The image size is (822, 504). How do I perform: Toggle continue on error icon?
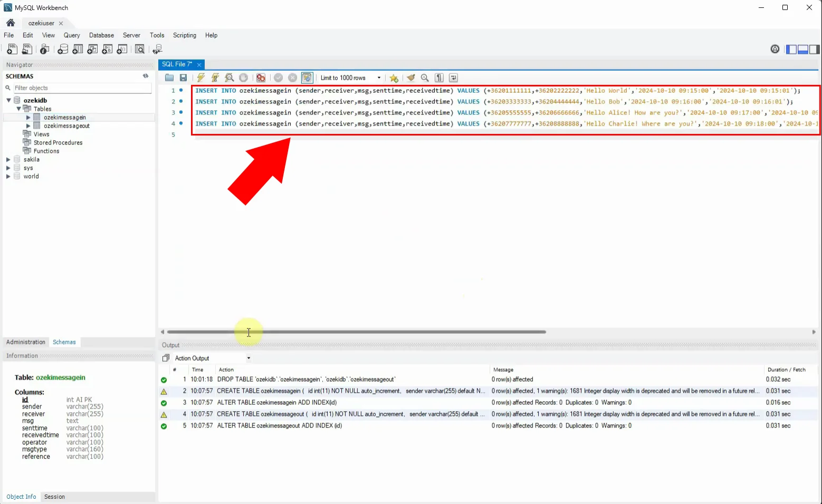261,77
